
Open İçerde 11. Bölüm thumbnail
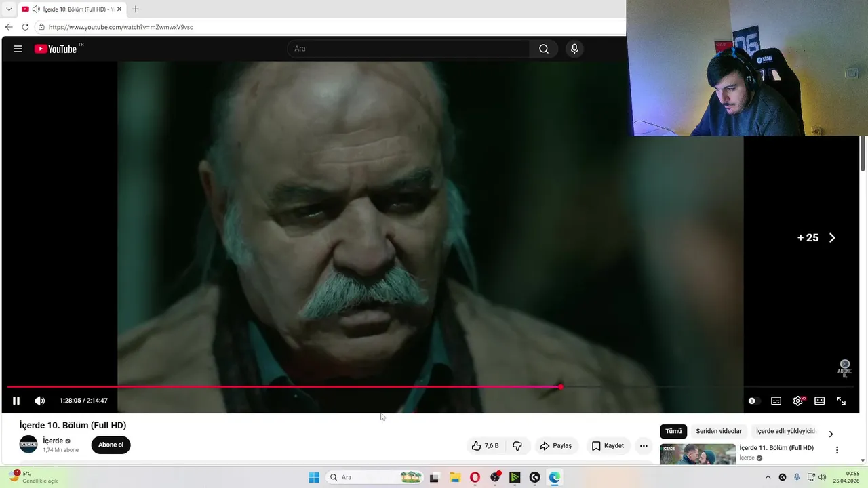pyautogui.click(x=698, y=453)
